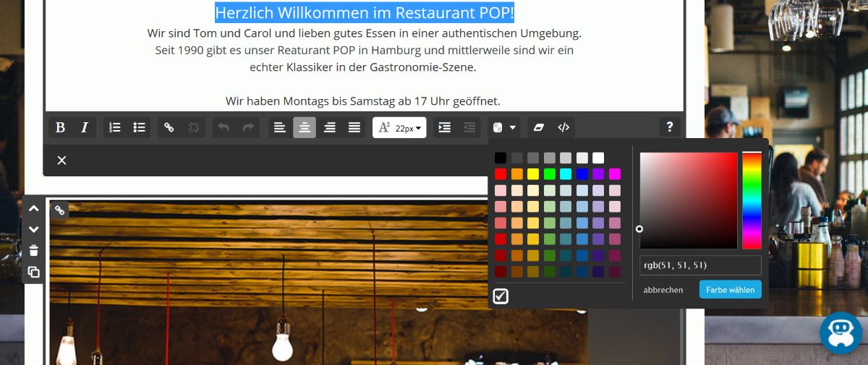Open the editor help question mark
The image size is (868, 365).
click(x=669, y=127)
